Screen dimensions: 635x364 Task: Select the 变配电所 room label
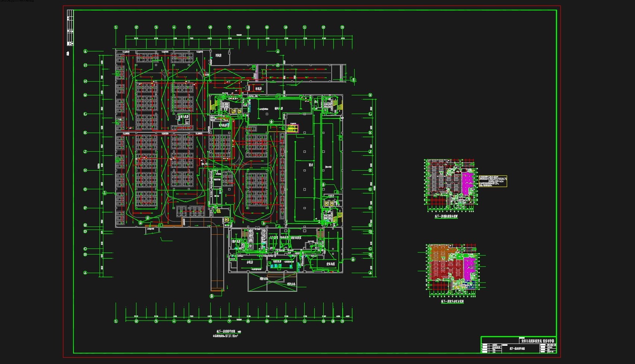pos(331,263)
